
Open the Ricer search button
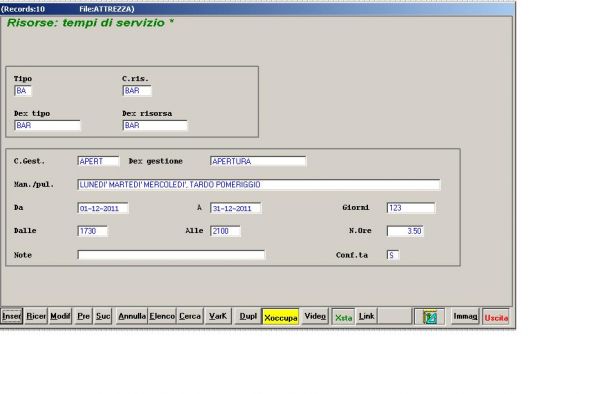[x=36, y=316]
